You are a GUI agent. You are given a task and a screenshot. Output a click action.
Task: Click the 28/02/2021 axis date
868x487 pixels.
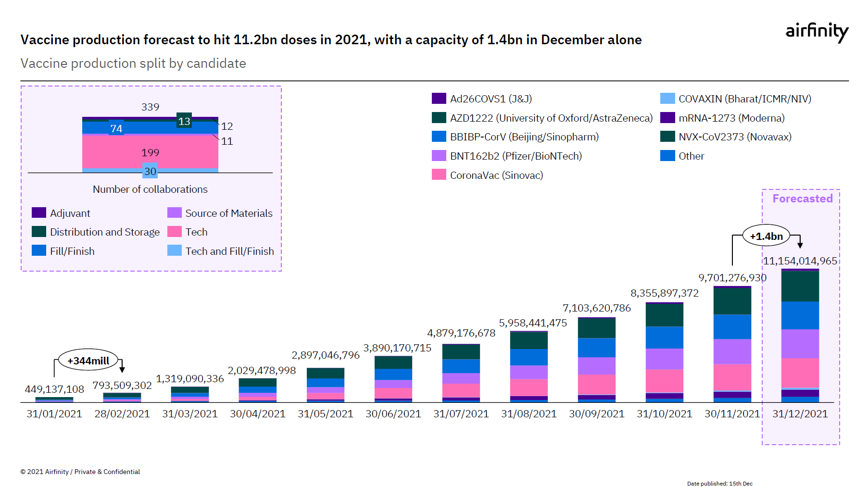tap(122, 413)
